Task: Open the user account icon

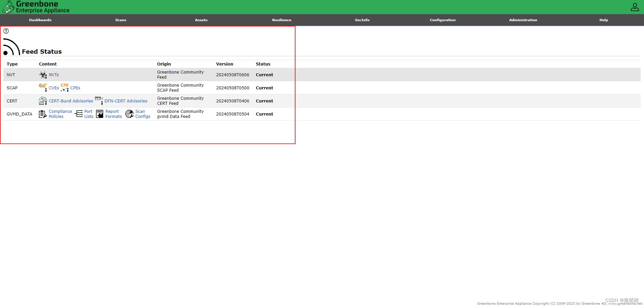Action: point(635,7)
